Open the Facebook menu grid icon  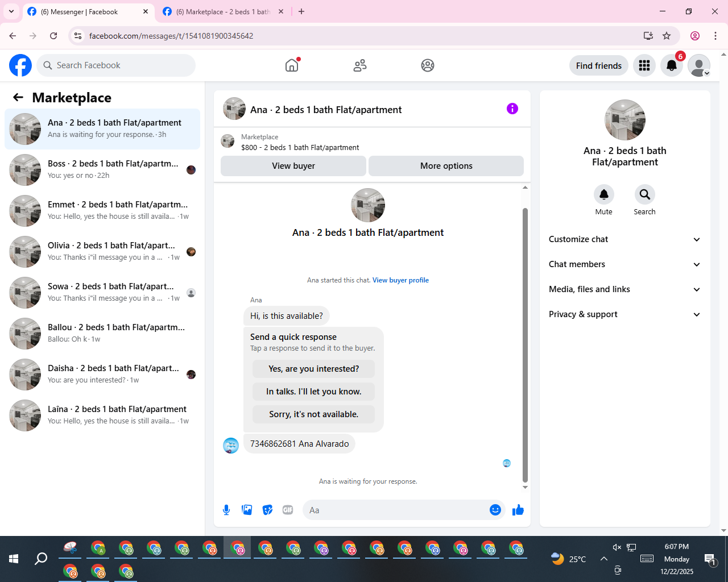click(644, 65)
